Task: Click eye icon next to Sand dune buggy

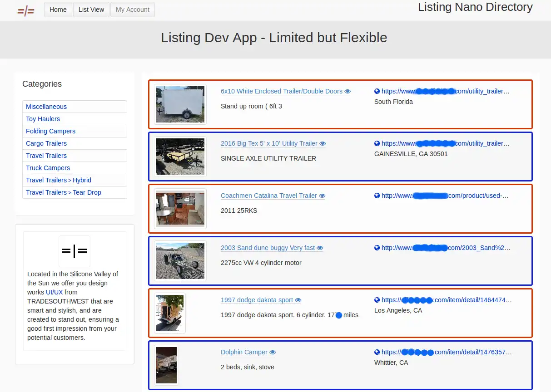Action: pyautogui.click(x=320, y=248)
